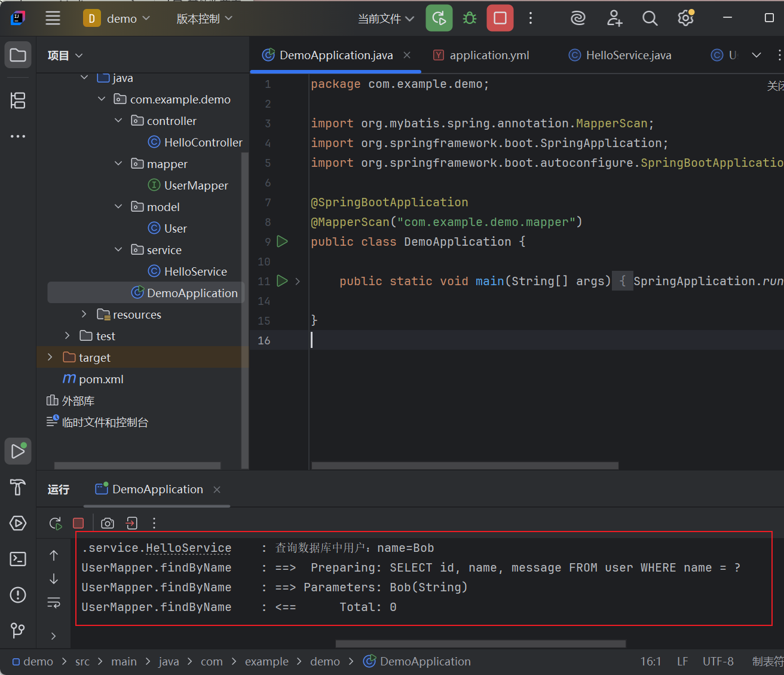
Task: Select 外部库 node
Action: 71,401
